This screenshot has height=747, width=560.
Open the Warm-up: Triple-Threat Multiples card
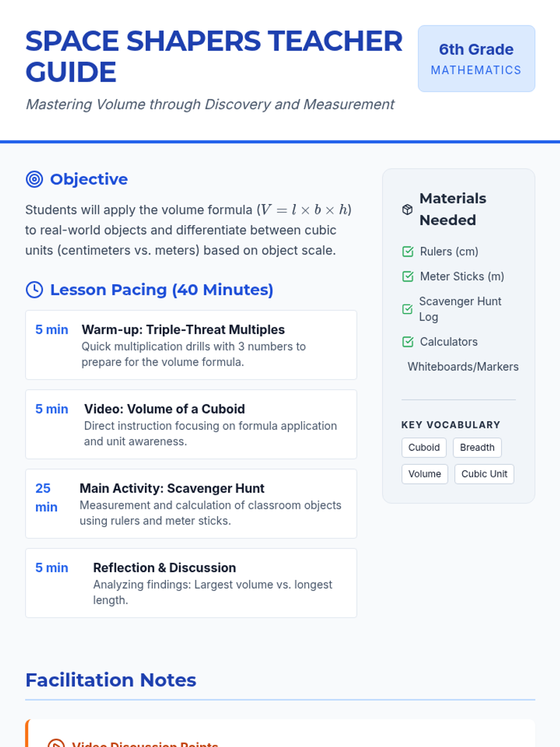[191, 345]
